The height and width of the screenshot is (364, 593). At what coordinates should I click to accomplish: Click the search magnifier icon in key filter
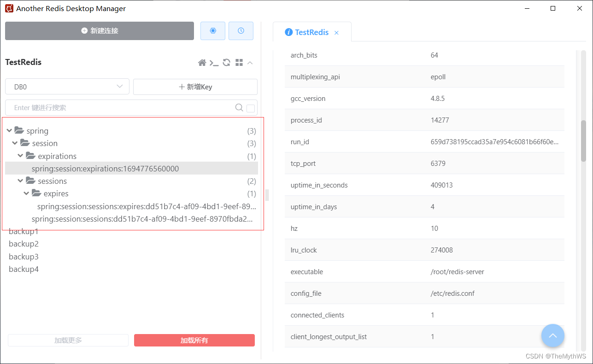pyautogui.click(x=239, y=107)
